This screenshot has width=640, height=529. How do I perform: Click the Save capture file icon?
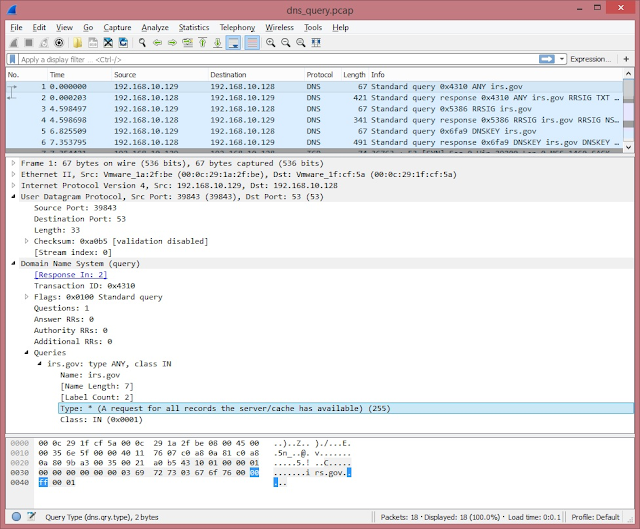pos(93,42)
